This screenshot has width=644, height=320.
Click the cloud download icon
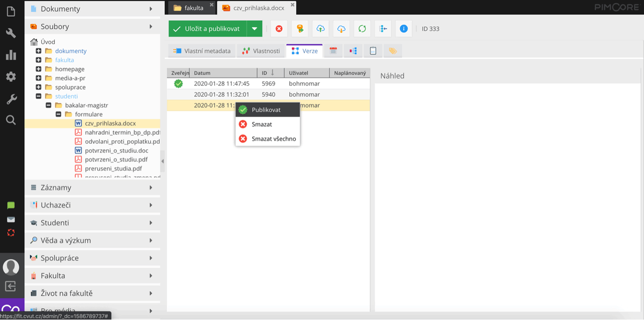click(341, 29)
